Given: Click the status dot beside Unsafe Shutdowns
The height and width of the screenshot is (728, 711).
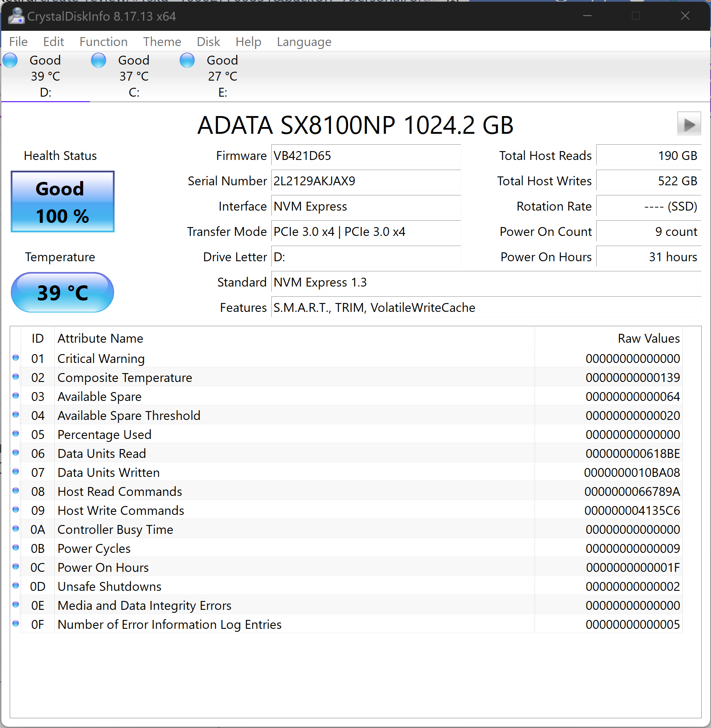Looking at the screenshot, I should point(16,586).
